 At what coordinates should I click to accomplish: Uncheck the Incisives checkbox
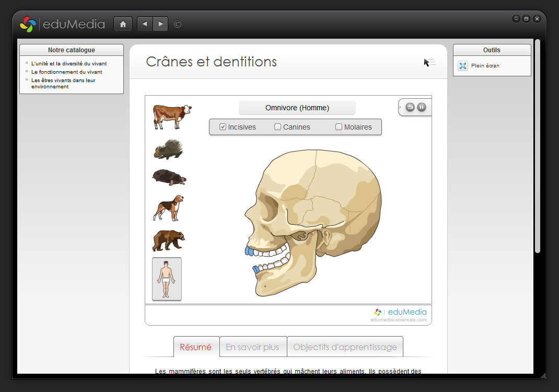(x=223, y=127)
